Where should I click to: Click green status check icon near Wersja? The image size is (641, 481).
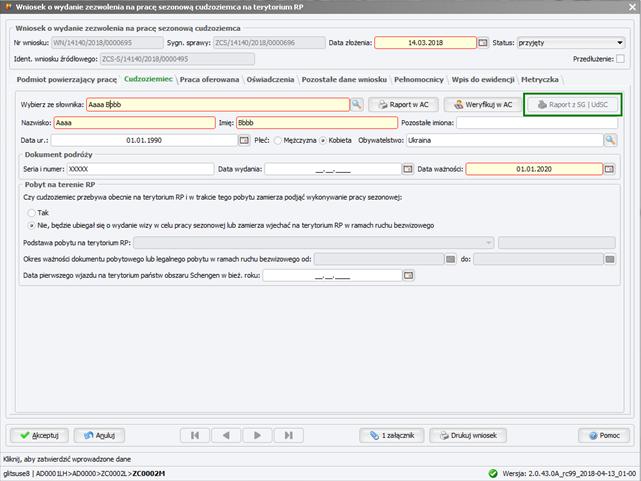493,473
